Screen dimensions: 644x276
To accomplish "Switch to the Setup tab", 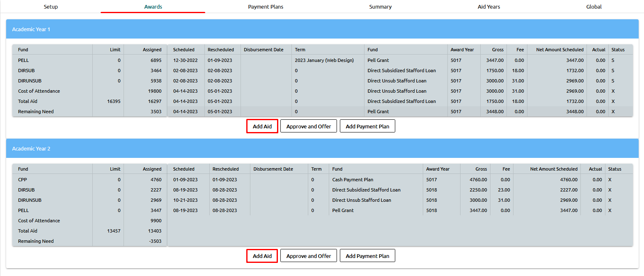I will [x=51, y=7].
